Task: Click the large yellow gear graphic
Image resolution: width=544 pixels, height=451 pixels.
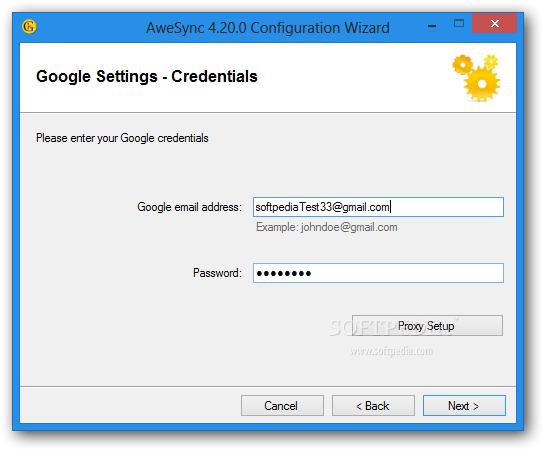Action: (x=482, y=84)
